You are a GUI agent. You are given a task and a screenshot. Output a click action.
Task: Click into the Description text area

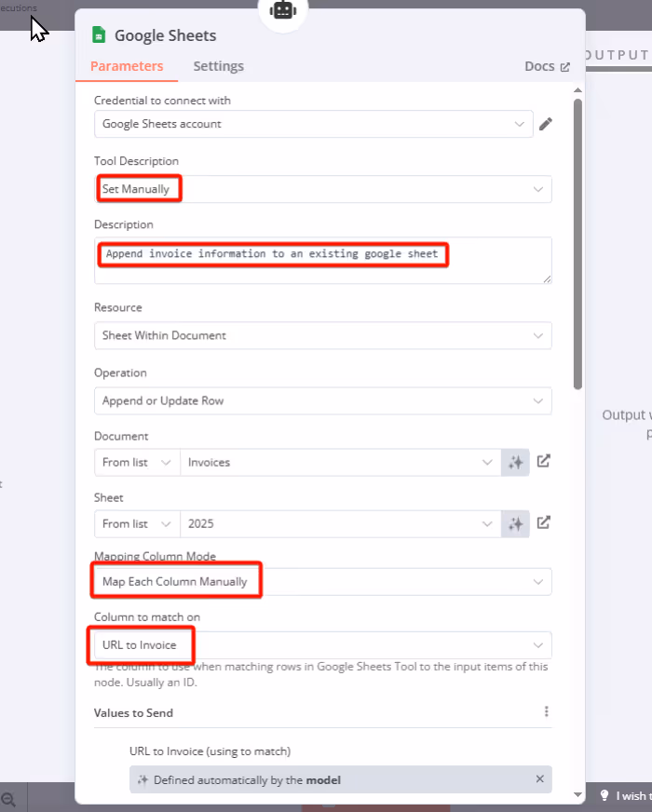[x=322, y=261]
